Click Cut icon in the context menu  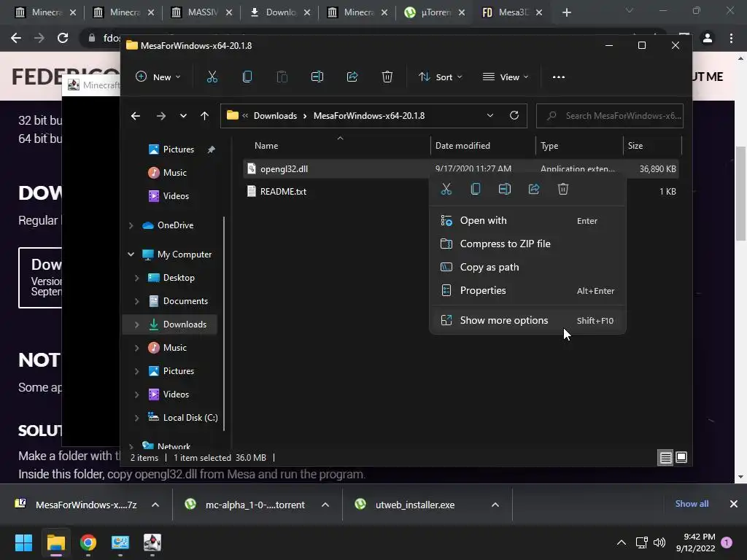[446, 189]
